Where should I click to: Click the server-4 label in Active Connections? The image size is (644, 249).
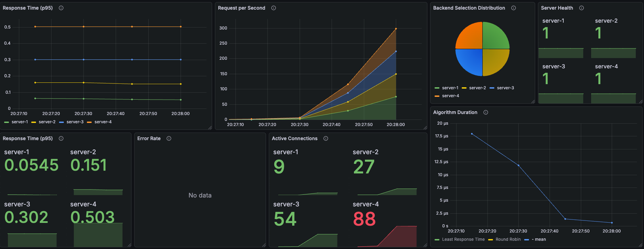click(x=366, y=204)
